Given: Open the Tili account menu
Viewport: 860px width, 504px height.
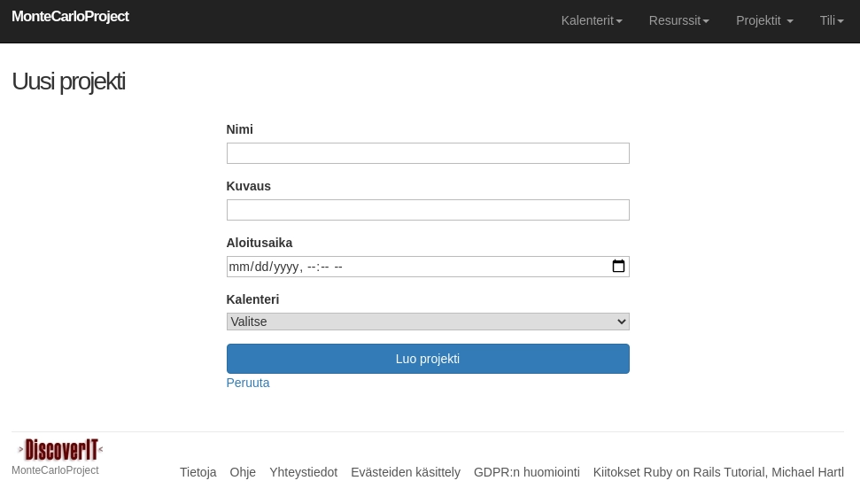Looking at the screenshot, I should [831, 20].
